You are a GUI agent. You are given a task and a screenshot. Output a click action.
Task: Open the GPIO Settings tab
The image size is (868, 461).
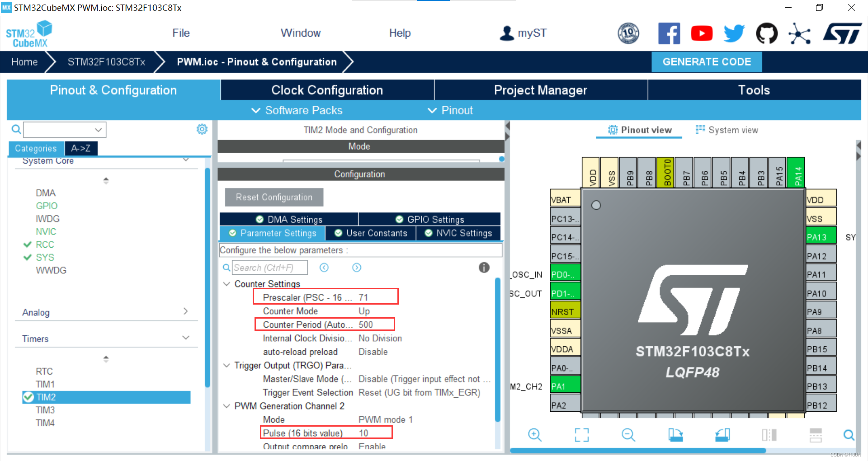click(x=429, y=219)
